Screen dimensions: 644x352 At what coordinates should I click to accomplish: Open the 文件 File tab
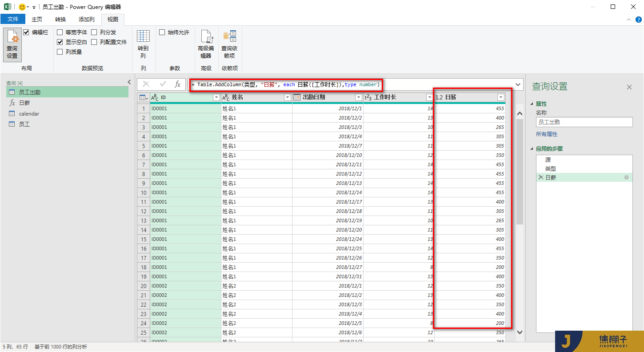(x=13, y=19)
